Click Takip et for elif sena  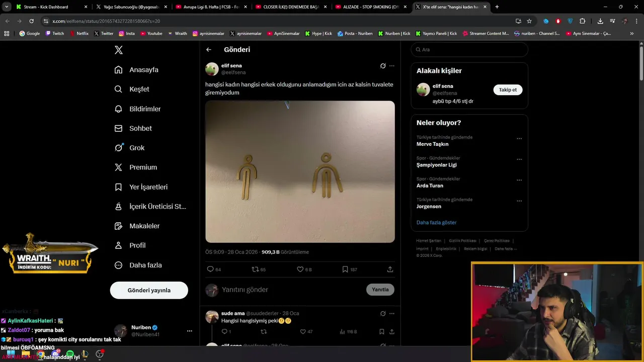click(508, 90)
